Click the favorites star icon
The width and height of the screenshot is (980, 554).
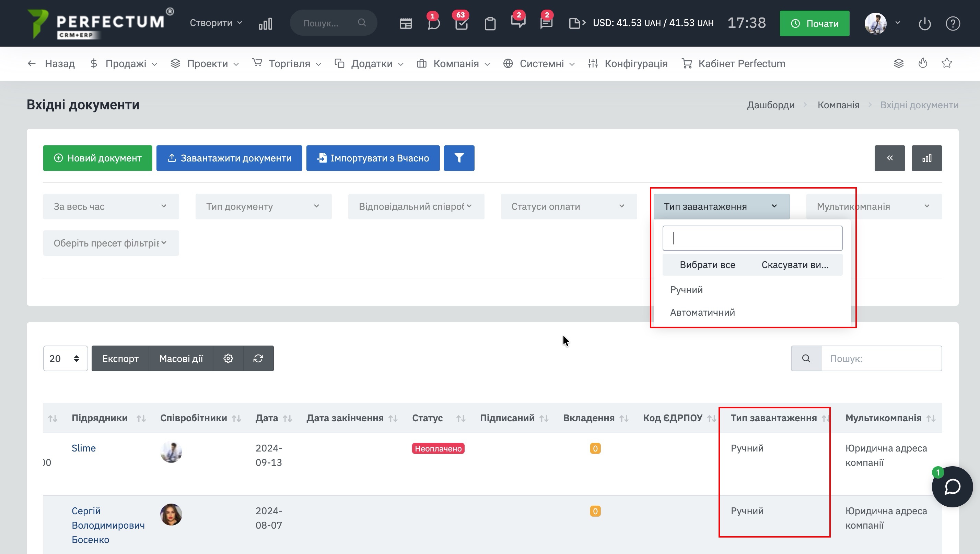pos(946,63)
